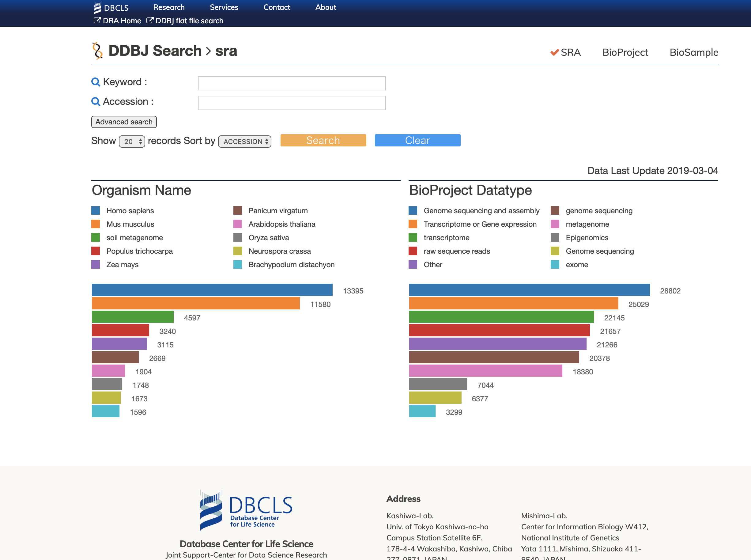Click the Homo sapiens blue legend swatch
Image resolution: width=751 pixels, height=560 pixels.
pos(96,210)
